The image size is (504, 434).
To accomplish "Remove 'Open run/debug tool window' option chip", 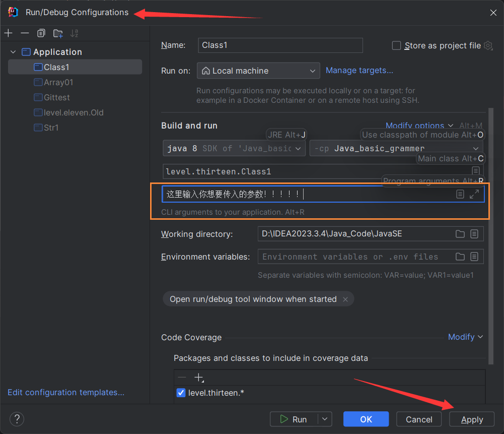I will (x=345, y=299).
